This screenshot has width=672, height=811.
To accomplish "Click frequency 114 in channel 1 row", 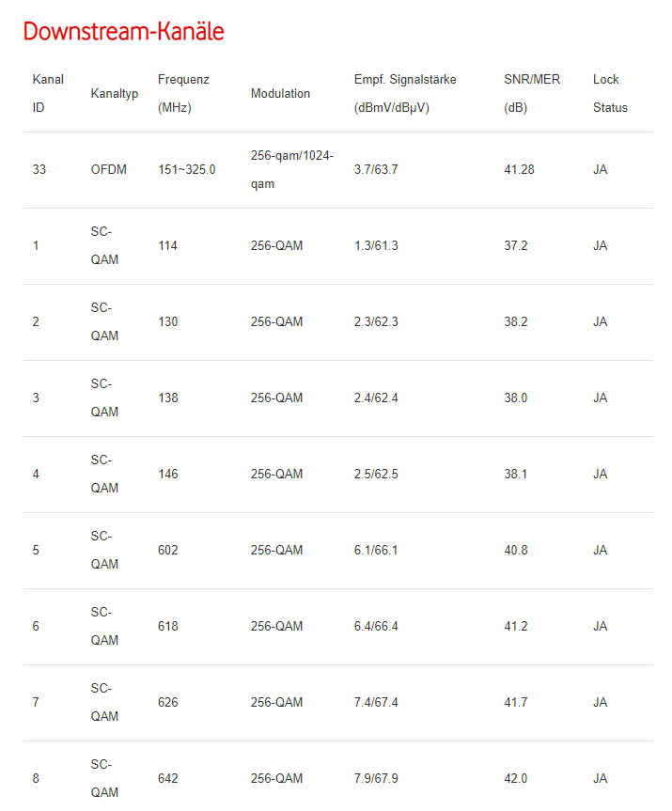I will 168,246.
